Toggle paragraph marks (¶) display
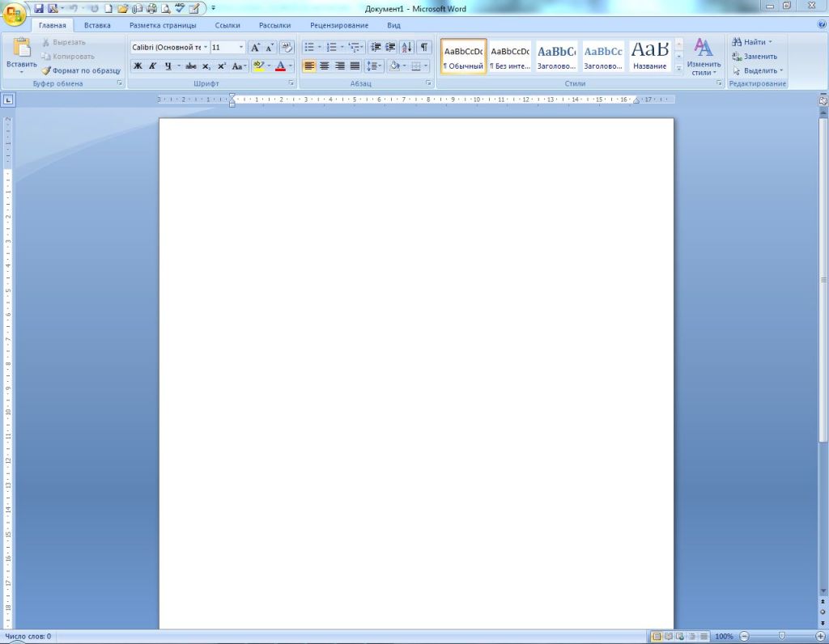 point(423,48)
